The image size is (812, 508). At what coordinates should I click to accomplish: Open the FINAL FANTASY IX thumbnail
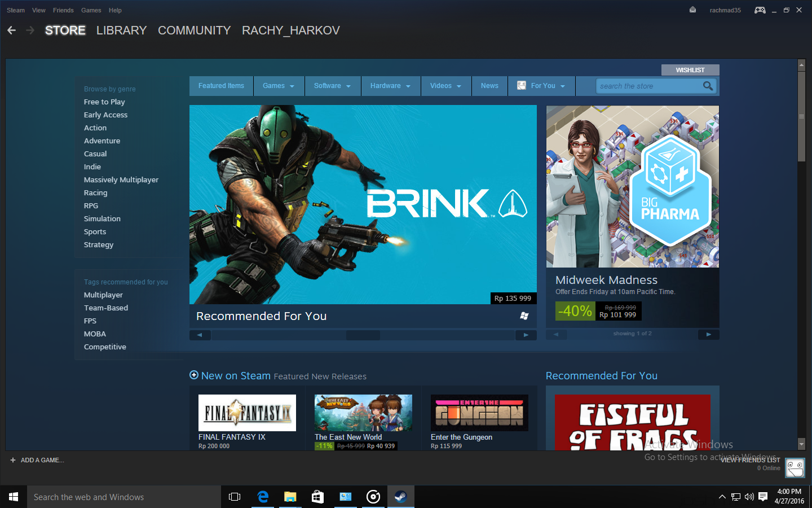coord(247,413)
